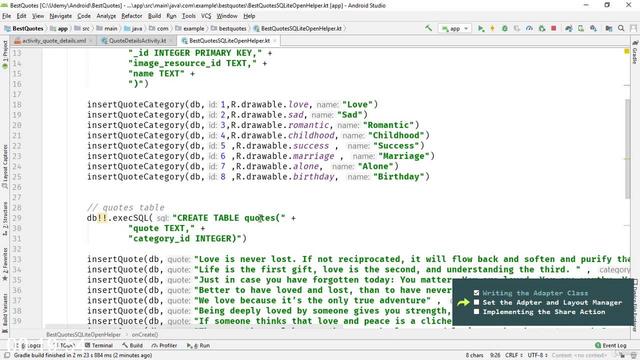Click the Coverage run icon

517,28
